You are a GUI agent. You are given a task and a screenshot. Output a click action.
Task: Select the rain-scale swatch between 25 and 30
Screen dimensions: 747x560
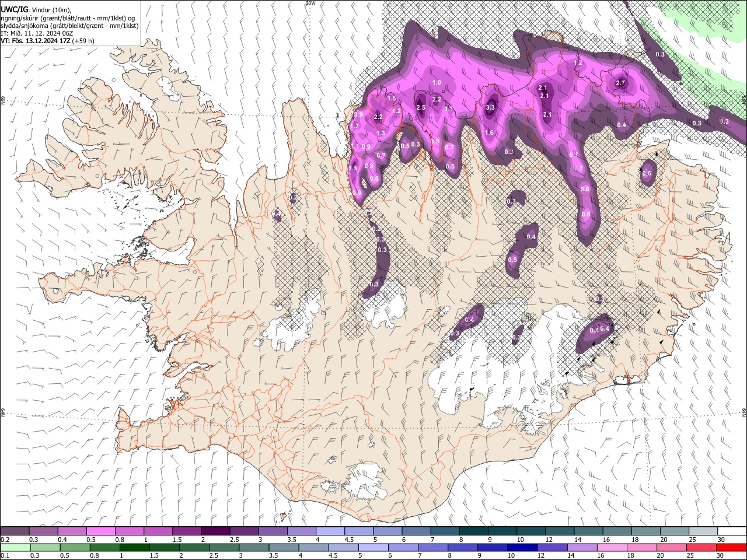coord(701,547)
